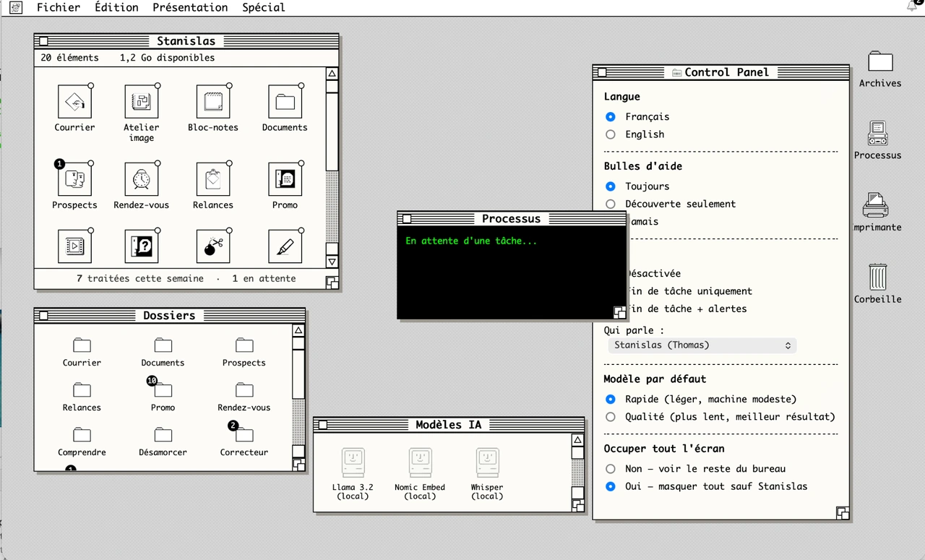Open the Qui parle voice dropdown

click(702, 345)
